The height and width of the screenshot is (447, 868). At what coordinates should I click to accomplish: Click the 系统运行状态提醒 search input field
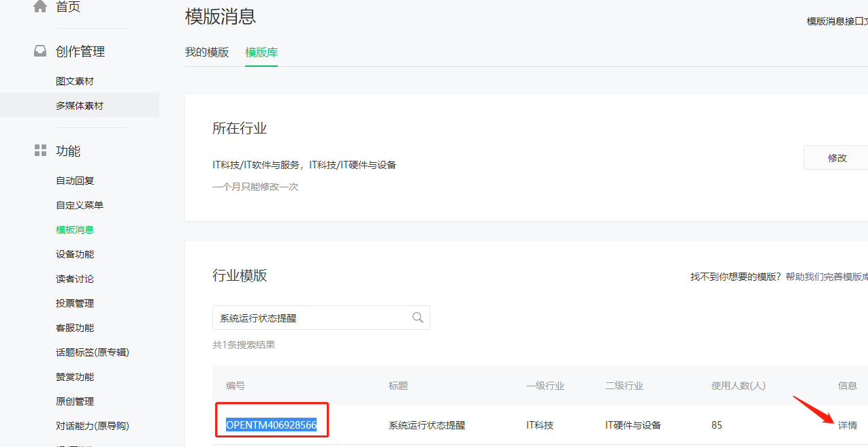tap(313, 318)
